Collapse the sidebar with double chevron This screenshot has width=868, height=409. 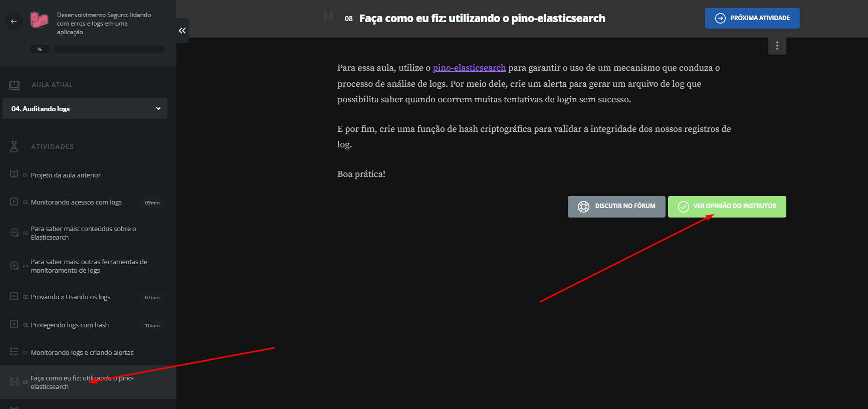coord(182,31)
